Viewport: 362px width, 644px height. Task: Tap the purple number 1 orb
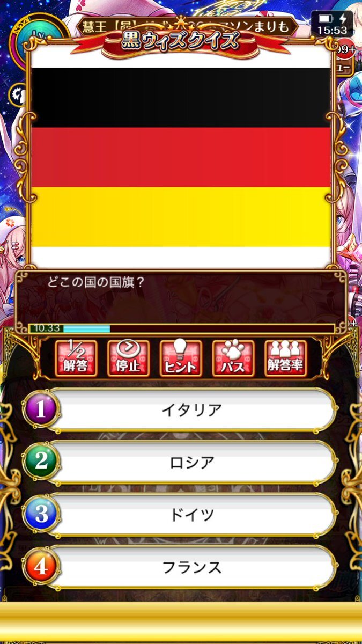pyautogui.click(x=41, y=411)
